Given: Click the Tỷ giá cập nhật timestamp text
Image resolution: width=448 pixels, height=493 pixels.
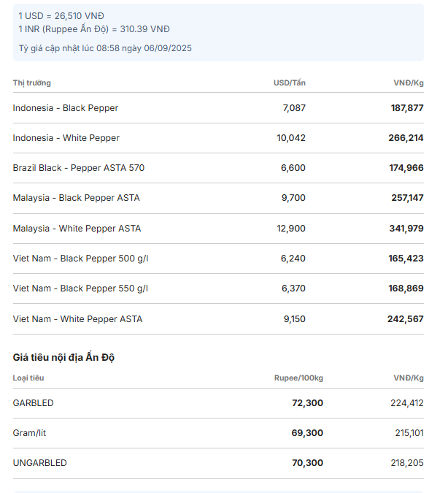Looking at the screenshot, I should click(105, 48).
